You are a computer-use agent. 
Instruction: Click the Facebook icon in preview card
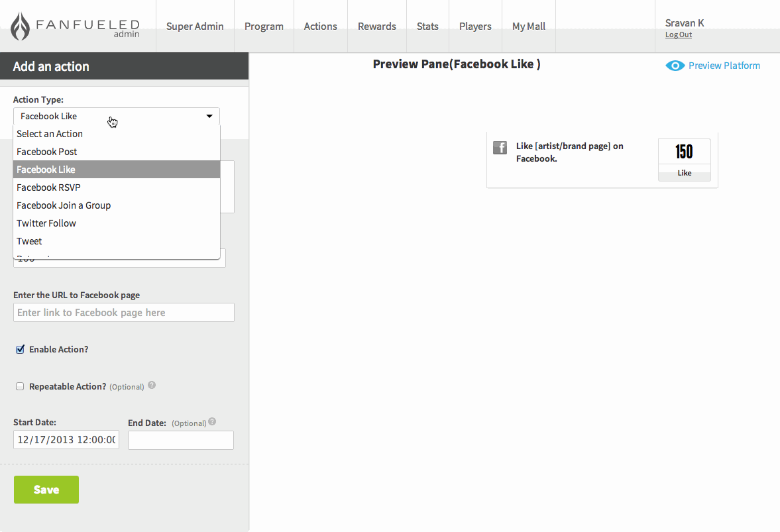point(500,148)
